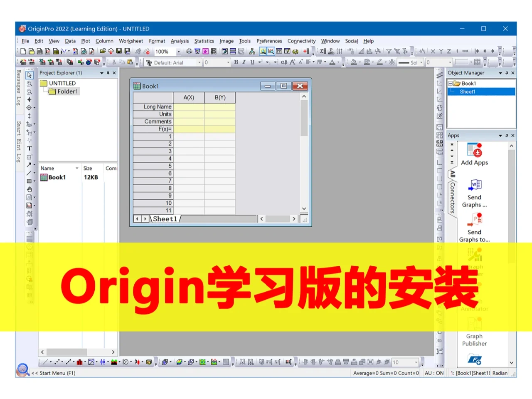The image size is (532, 399).
Task: Select the Pan hand tool
Action: (x=29, y=189)
